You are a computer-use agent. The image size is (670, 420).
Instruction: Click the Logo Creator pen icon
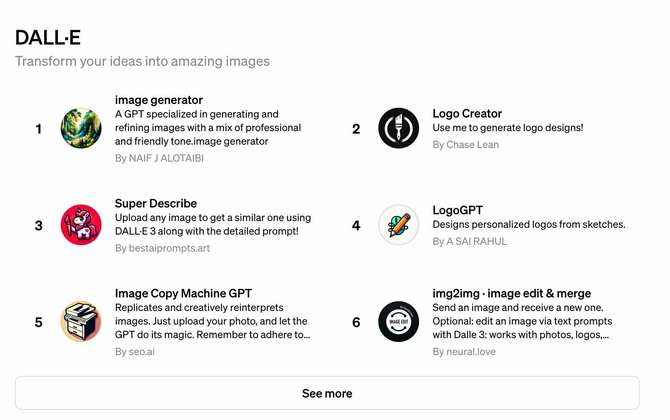point(398,128)
